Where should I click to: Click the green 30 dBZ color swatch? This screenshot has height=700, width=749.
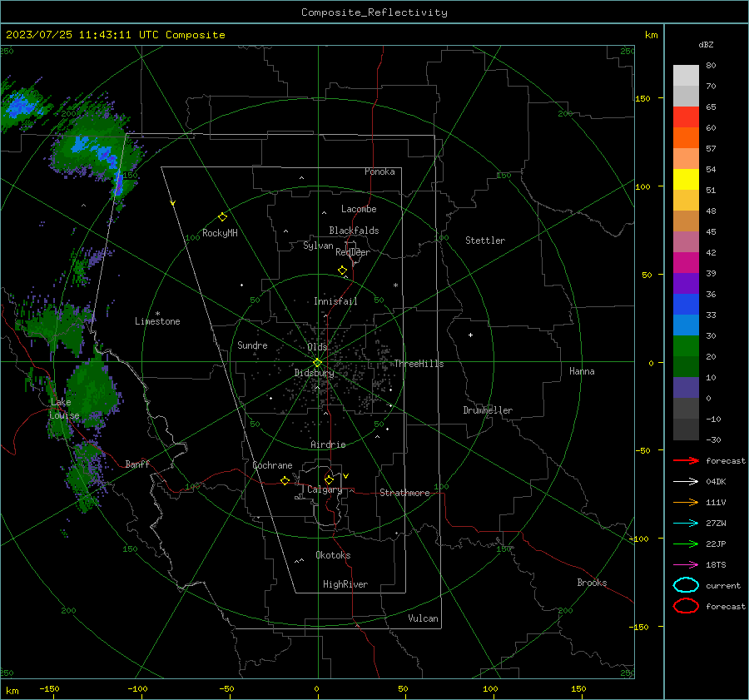pyautogui.click(x=686, y=345)
